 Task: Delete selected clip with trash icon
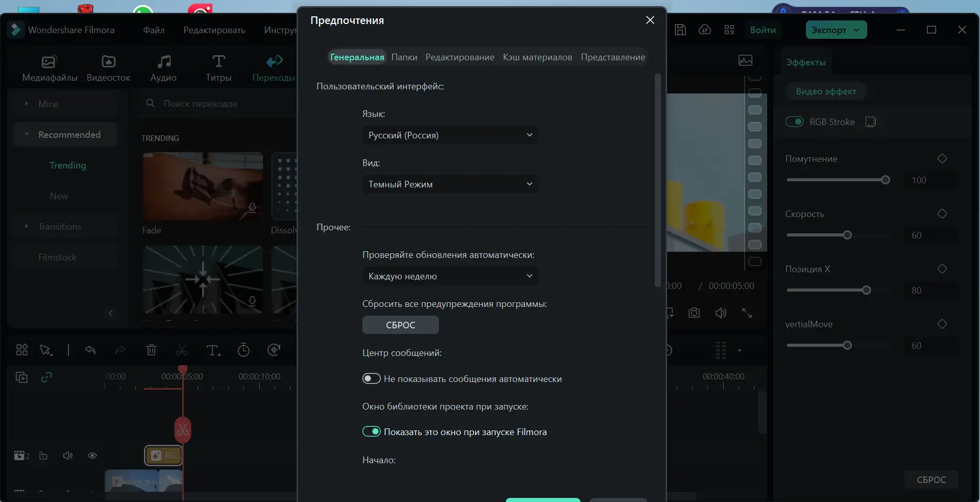coord(151,350)
